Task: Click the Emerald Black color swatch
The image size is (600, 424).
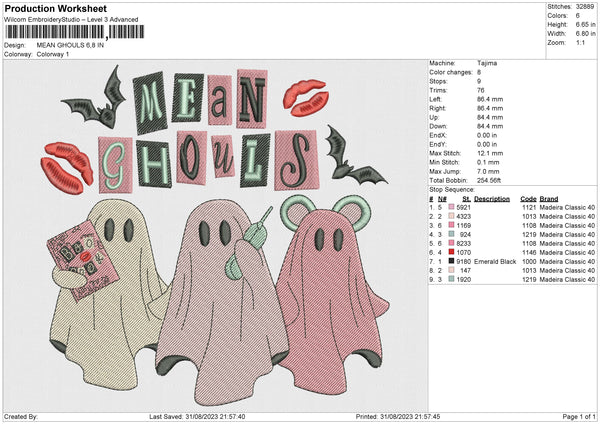Action: (452, 261)
